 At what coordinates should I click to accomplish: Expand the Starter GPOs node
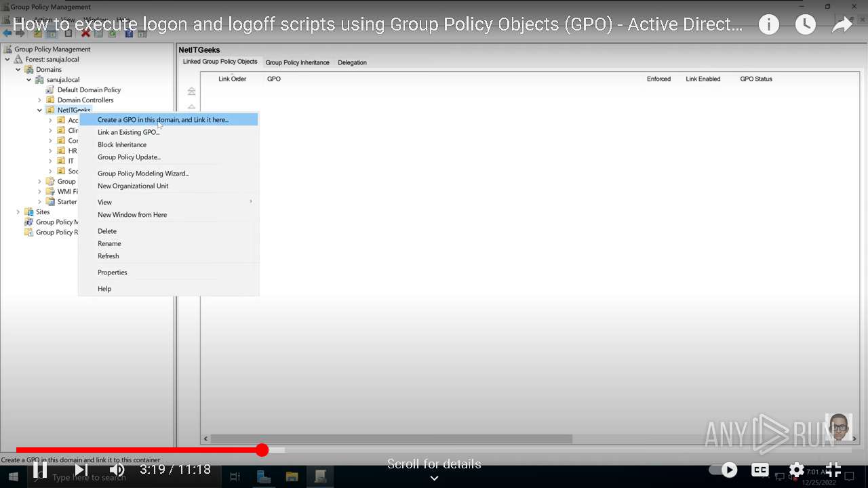tap(40, 202)
